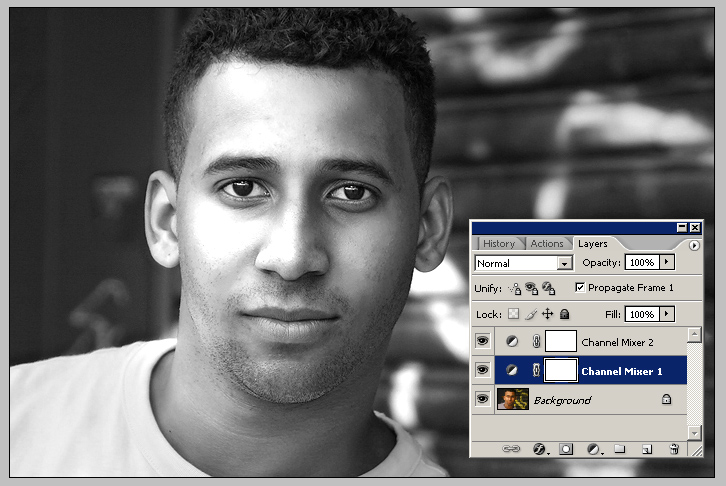
Task: Toggle Lock all padlock icon
Action: point(564,314)
